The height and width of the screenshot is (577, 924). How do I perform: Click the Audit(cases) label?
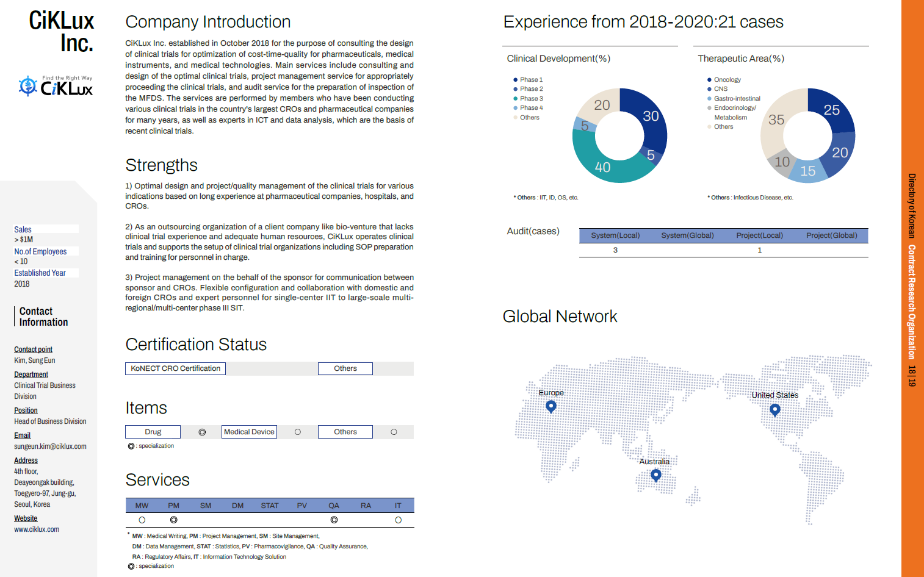click(533, 231)
